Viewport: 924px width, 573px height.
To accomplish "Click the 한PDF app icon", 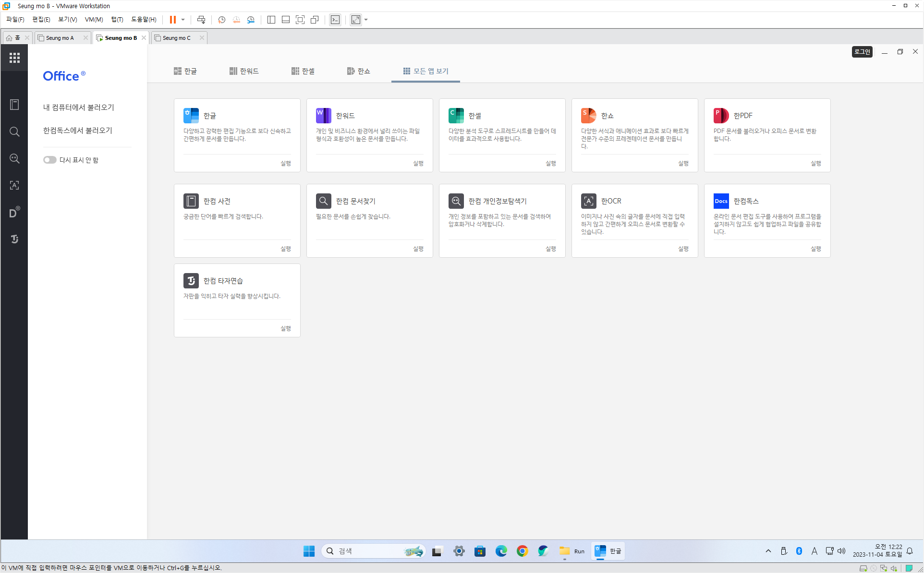I will tap(721, 115).
